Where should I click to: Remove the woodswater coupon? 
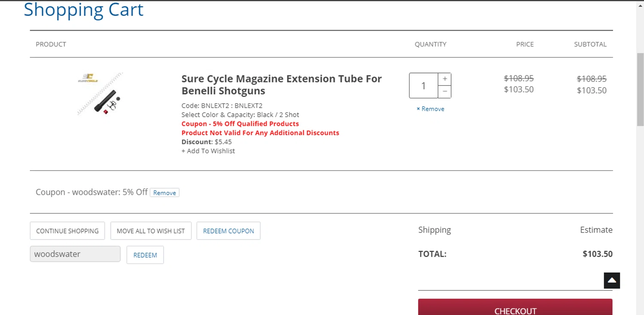(164, 193)
